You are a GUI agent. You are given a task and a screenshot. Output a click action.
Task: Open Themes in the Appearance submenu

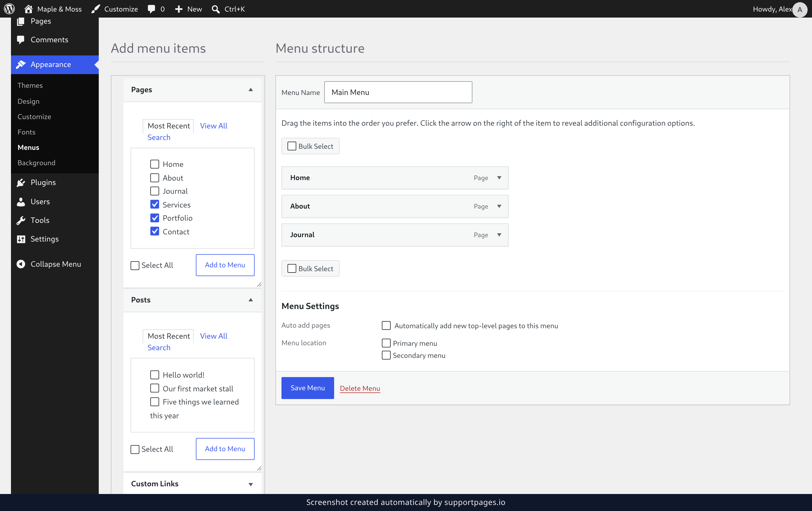pos(30,85)
